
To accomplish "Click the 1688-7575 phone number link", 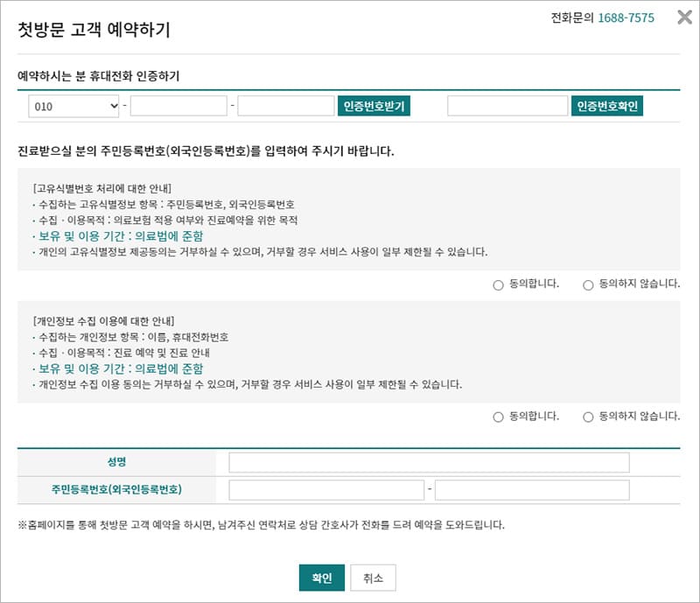I will pos(626,18).
